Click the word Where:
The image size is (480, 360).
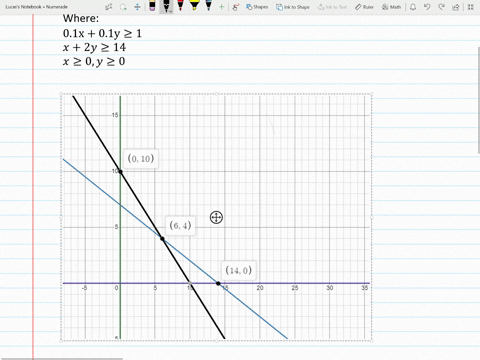[x=81, y=18]
